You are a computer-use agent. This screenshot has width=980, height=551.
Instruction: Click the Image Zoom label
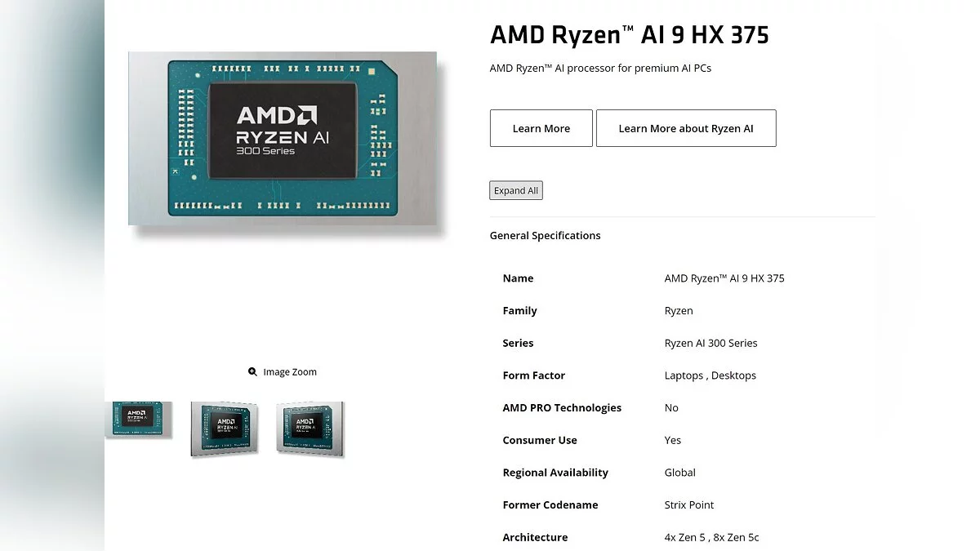coord(290,372)
